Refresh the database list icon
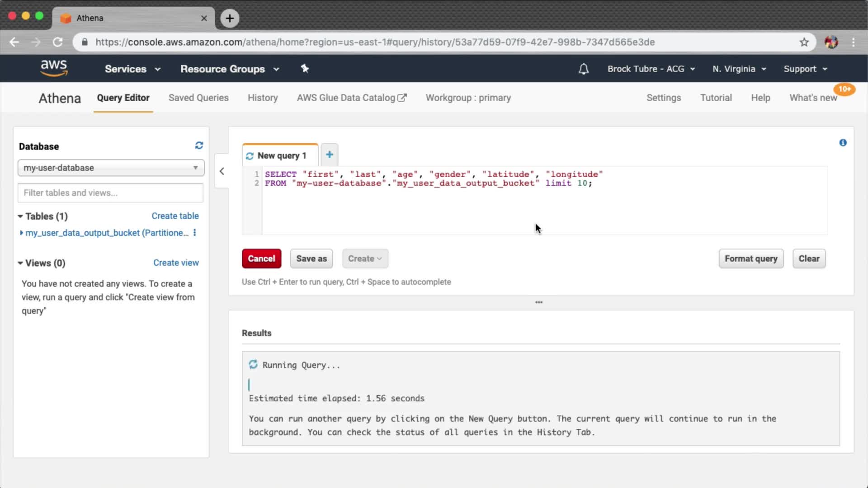868x488 pixels. click(199, 145)
